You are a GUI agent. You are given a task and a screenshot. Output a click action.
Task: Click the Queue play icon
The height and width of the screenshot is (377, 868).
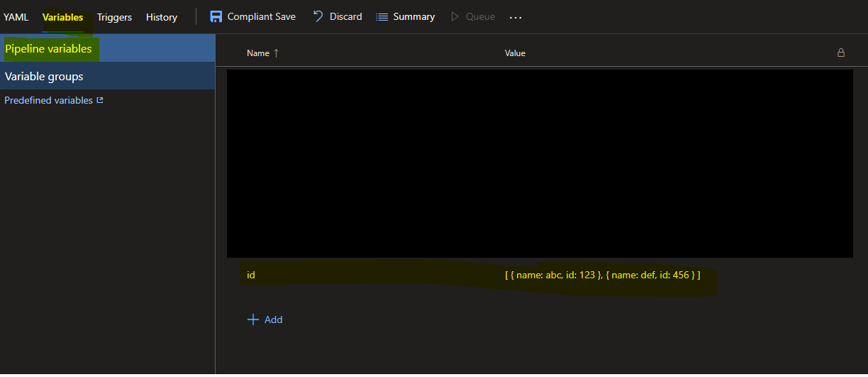pyautogui.click(x=455, y=16)
